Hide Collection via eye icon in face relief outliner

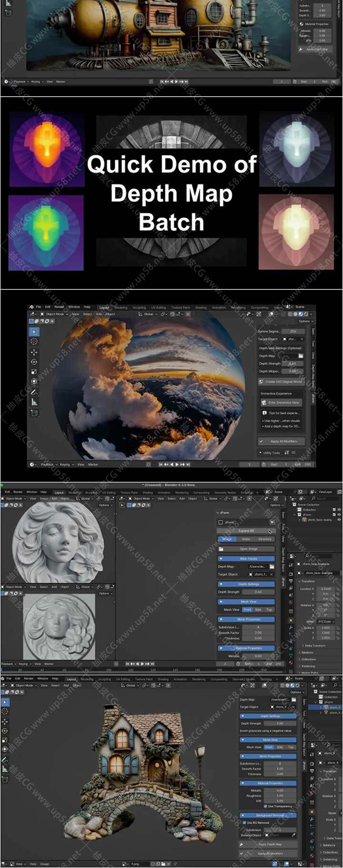tap(339, 509)
